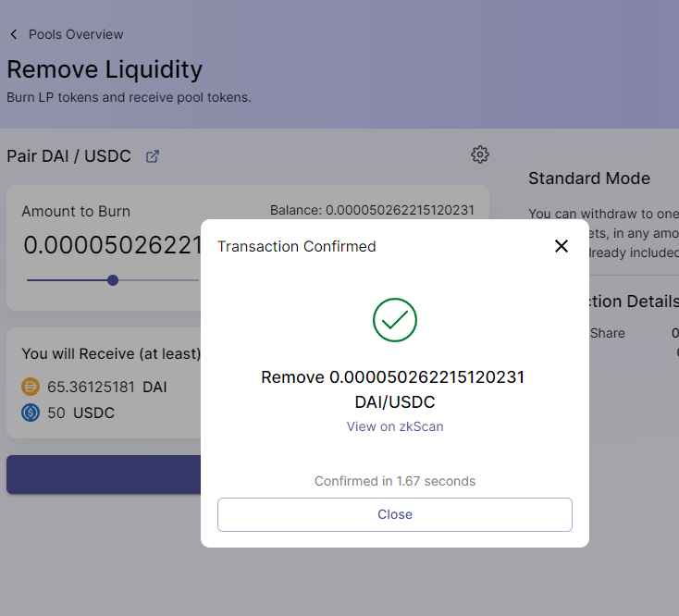
Task: Click the DAI token icon
Action: (31, 387)
